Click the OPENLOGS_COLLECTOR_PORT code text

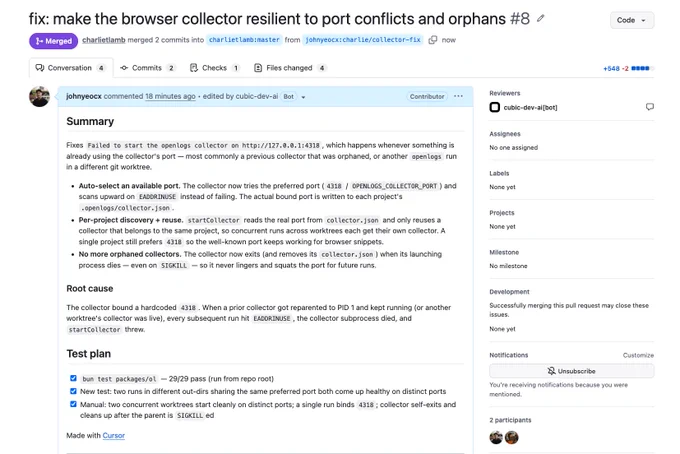(394, 186)
